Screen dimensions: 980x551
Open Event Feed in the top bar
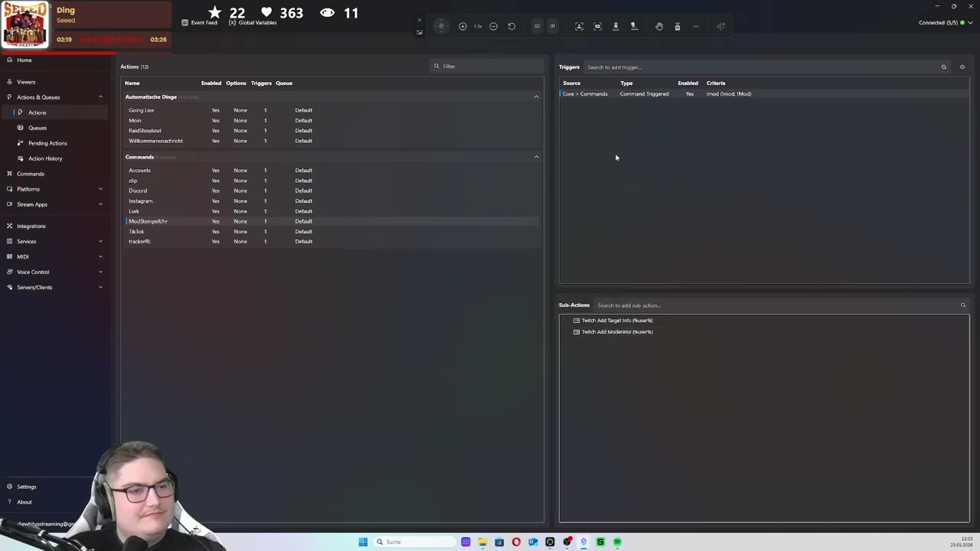pyautogui.click(x=199, y=23)
